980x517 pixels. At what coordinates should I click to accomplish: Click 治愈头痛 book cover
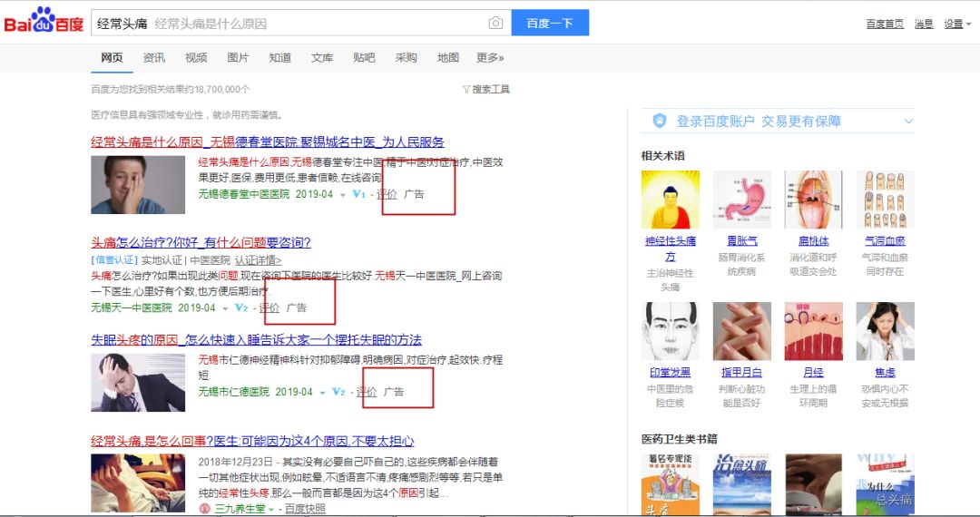[x=742, y=484]
